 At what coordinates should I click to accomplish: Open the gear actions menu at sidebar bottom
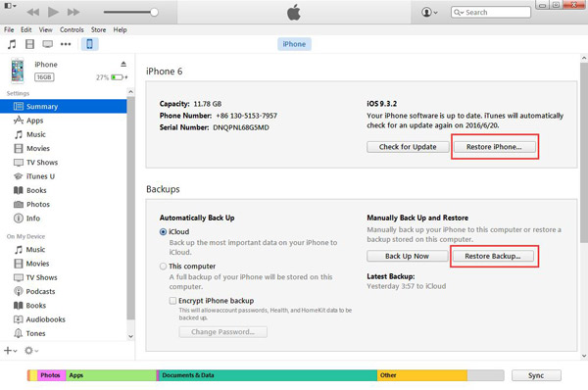(31, 351)
